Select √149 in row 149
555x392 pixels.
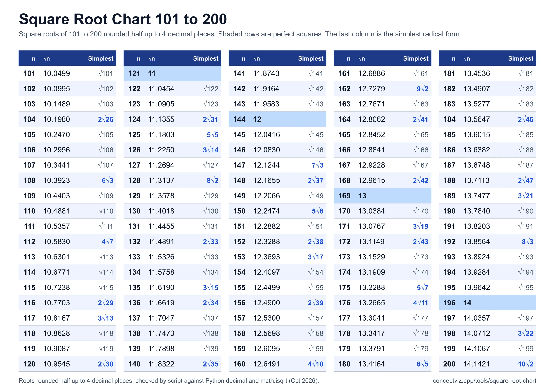point(316,196)
